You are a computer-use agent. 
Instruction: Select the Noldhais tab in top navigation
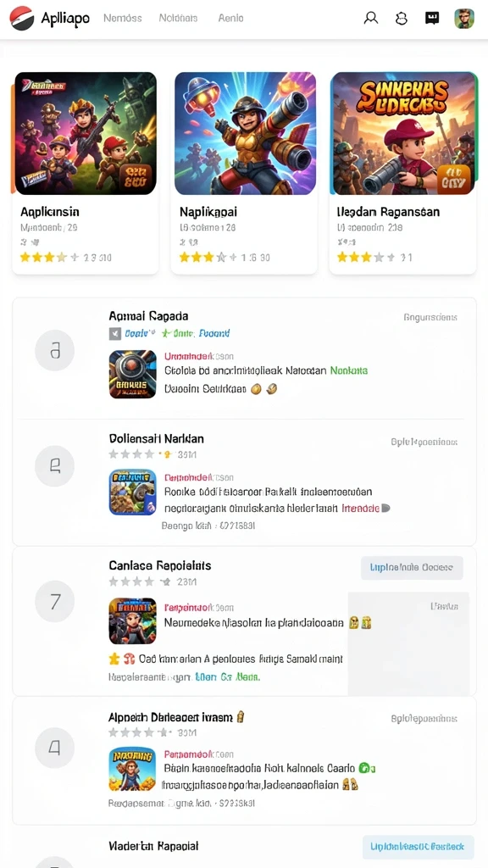pyautogui.click(x=178, y=19)
